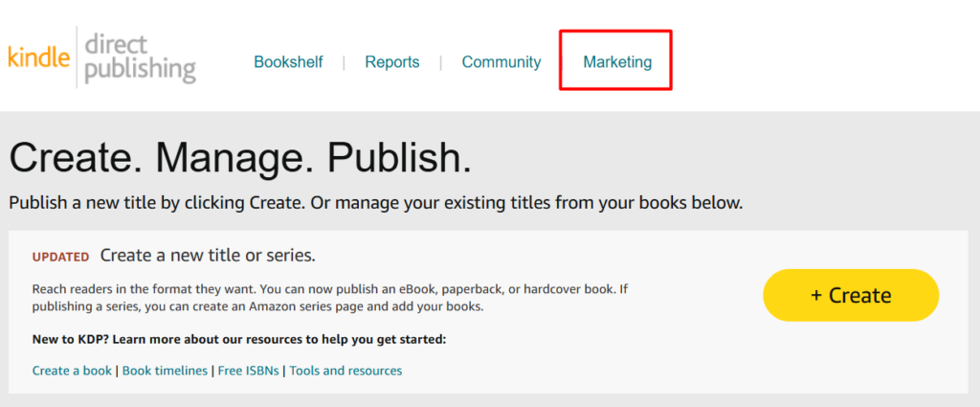The image size is (980, 407).
Task: Click the 'Publish a new title by clicking Create' sentence
Action: click(x=375, y=203)
